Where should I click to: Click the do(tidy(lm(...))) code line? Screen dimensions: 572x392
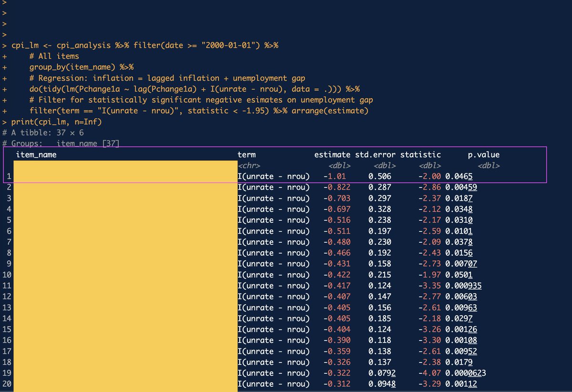tap(194, 89)
